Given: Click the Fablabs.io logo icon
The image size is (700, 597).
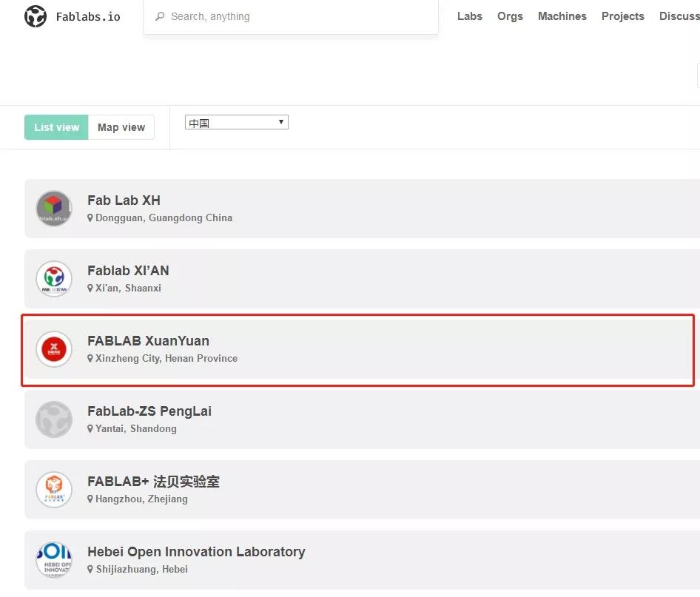Looking at the screenshot, I should (x=36, y=16).
